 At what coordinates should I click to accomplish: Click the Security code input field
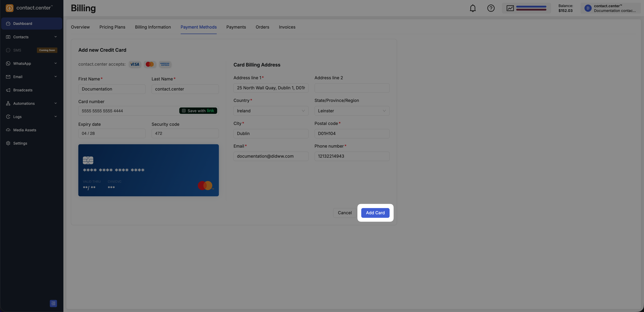point(185,133)
